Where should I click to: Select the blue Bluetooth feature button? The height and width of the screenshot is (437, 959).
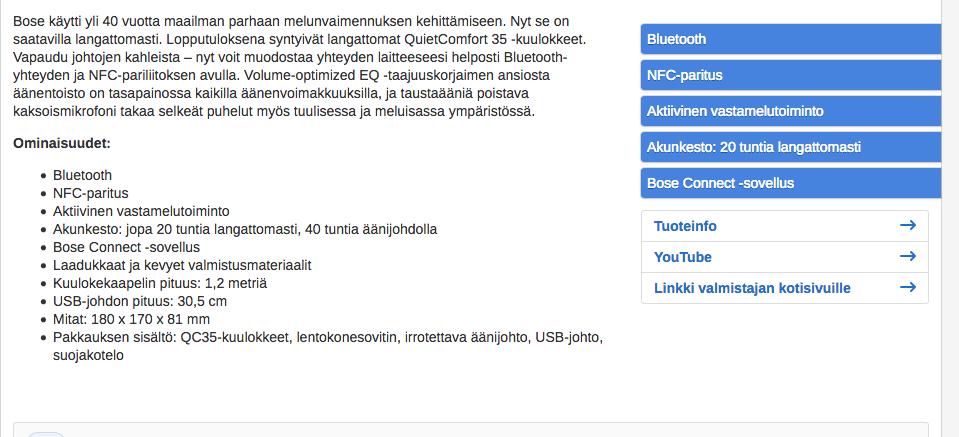coord(791,39)
